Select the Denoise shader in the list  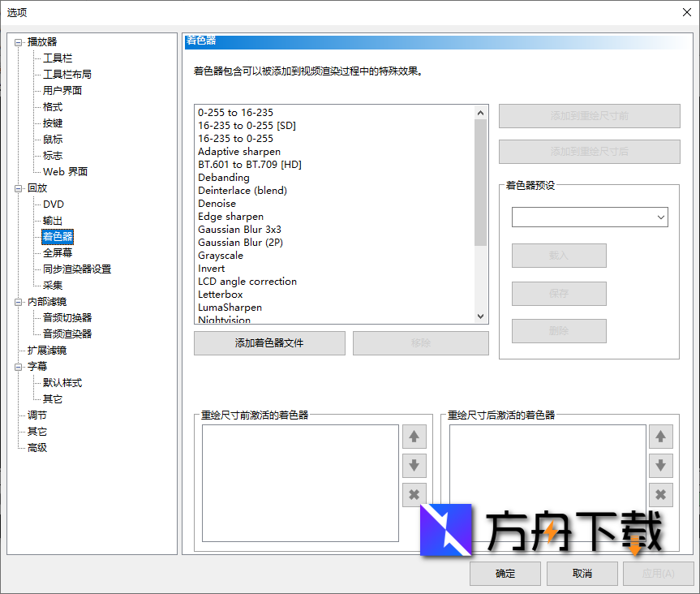[x=217, y=203]
